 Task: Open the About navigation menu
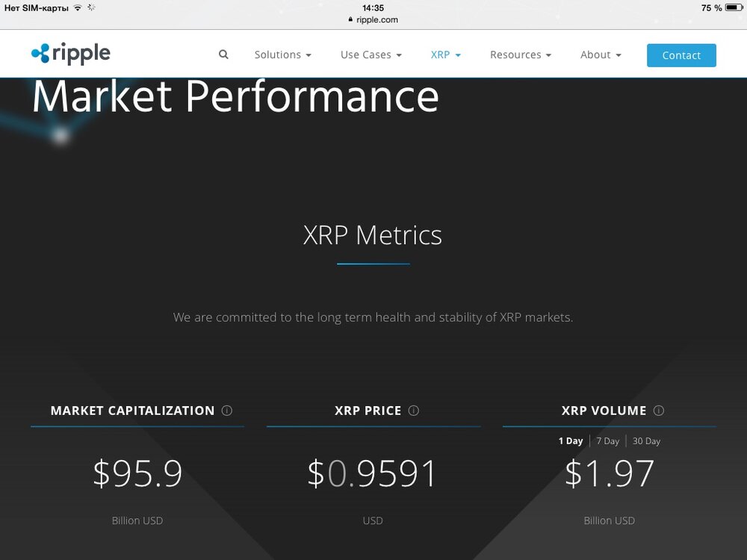[x=601, y=55]
